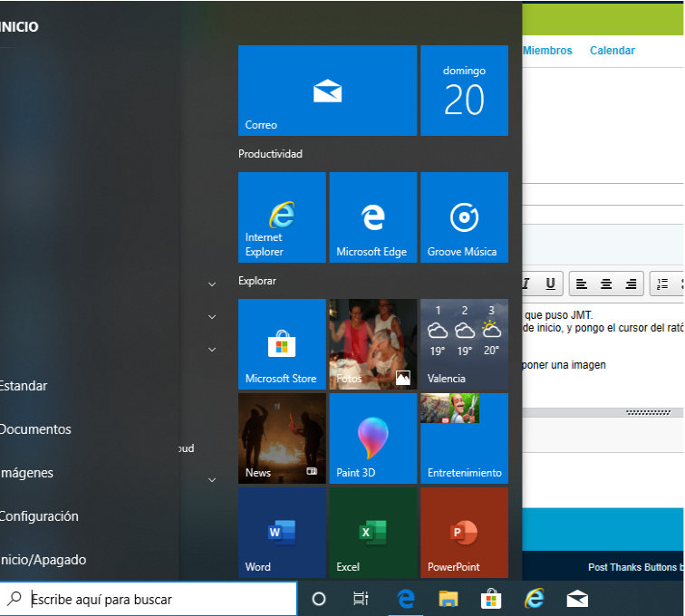Screen dimensions: 685x616
Task: Click the partially visible 'oud' app list entry
Action: coord(186,448)
